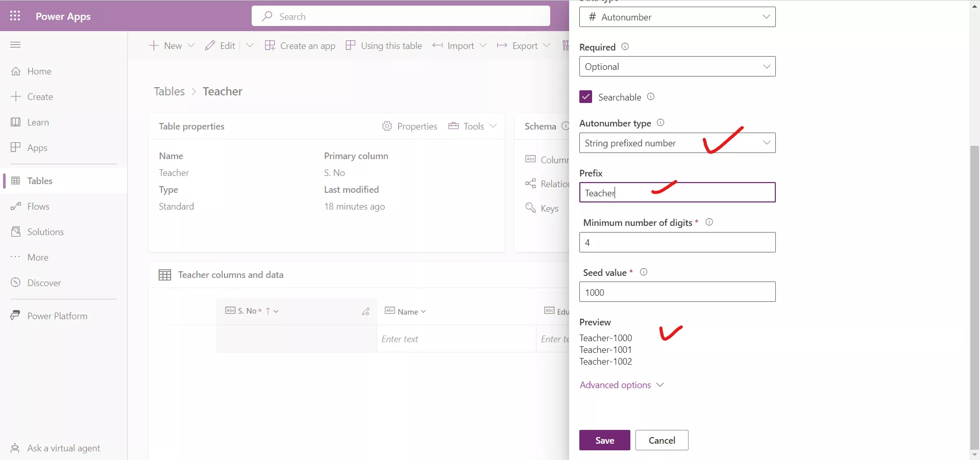Open Flows icon in sidebar
The width and height of the screenshot is (980, 460).
point(16,206)
